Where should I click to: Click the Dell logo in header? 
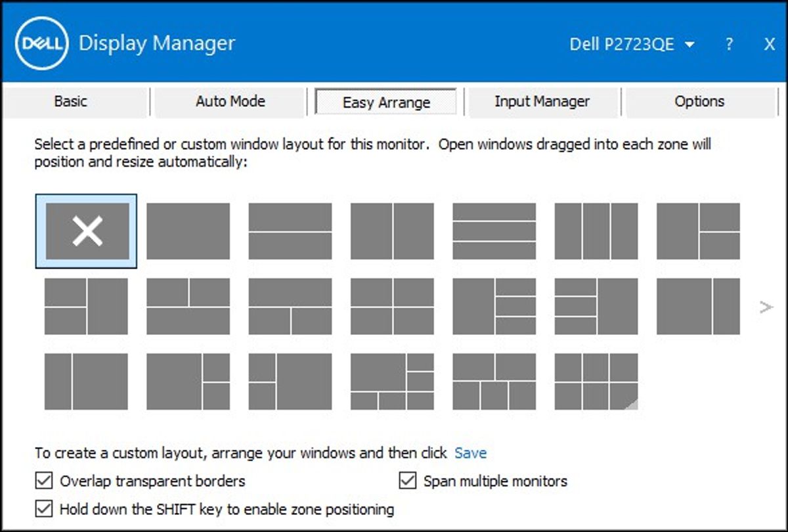click(x=42, y=43)
